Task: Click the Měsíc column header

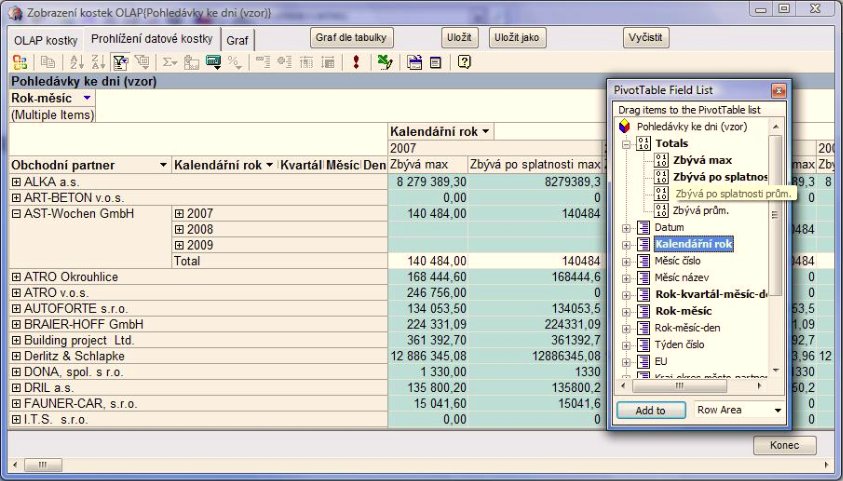Action: pos(342,165)
